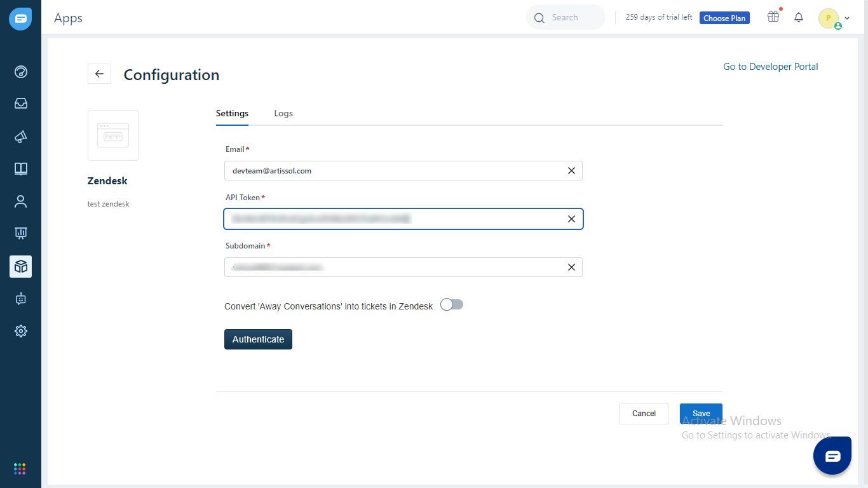Click the Zendesk app placeholder thumbnail
This screenshot has width=868, height=488.
coord(113,135)
